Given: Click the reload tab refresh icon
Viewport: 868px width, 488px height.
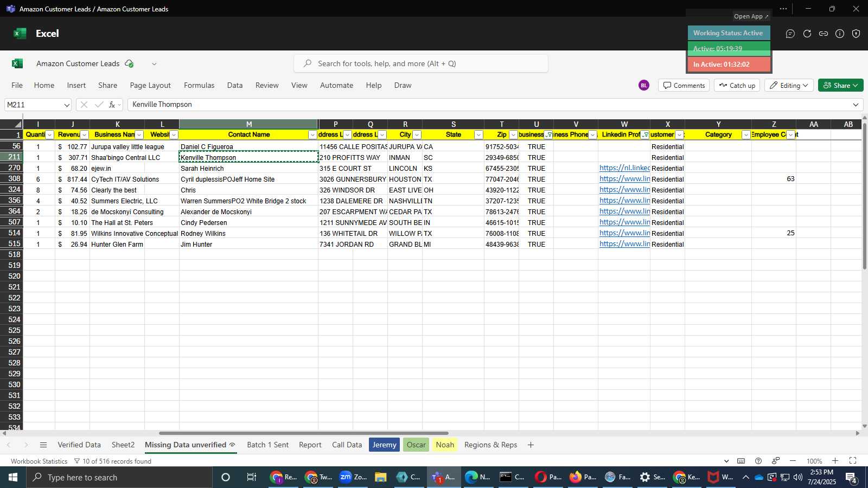Looking at the screenshot, I should pyautogui.click(x=807, y=34).
